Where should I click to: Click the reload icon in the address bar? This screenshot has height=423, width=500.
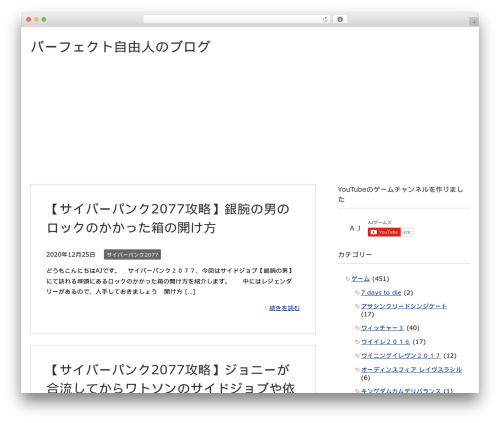[325, 20]
